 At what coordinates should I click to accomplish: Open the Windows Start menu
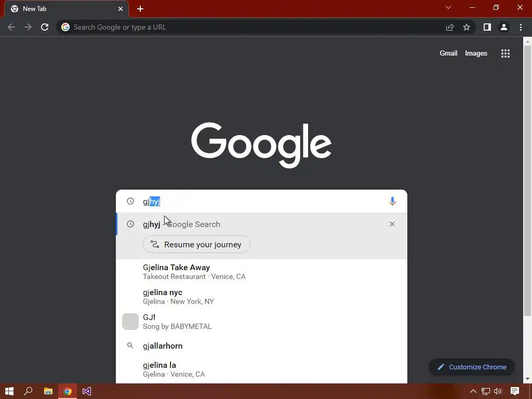(x=9, y=391)
